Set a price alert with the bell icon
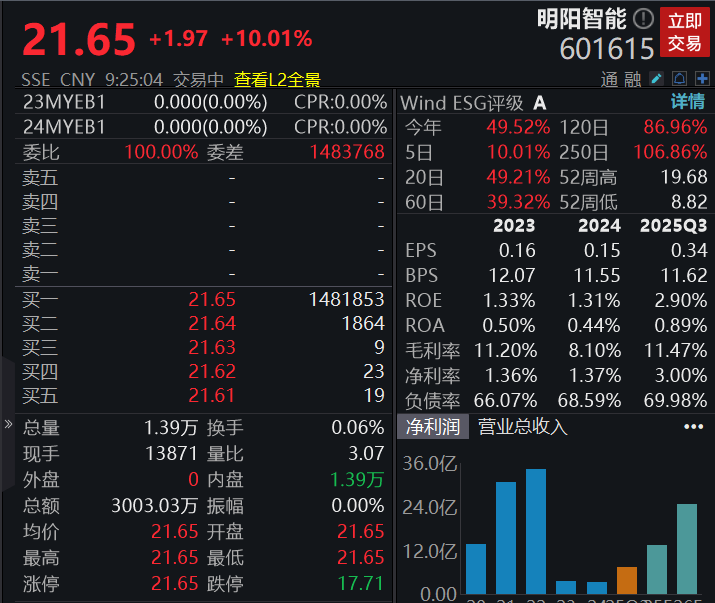This screenshot has width=715, height=603. [679, 78]
